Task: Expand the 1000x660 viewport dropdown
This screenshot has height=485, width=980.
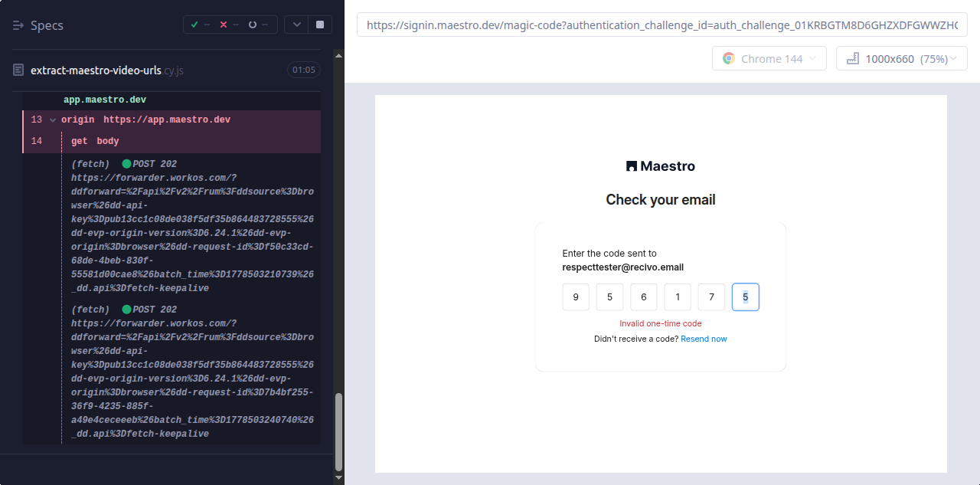Action: pos(902,58)
